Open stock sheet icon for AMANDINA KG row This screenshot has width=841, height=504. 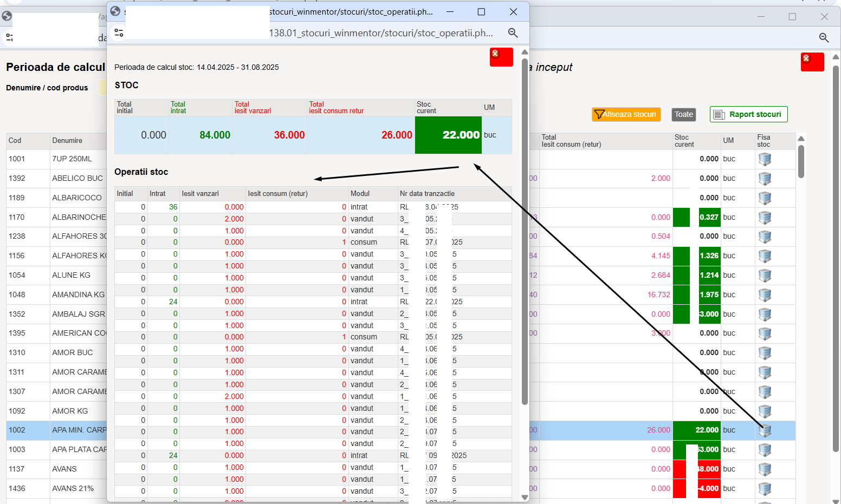(765, 295)
